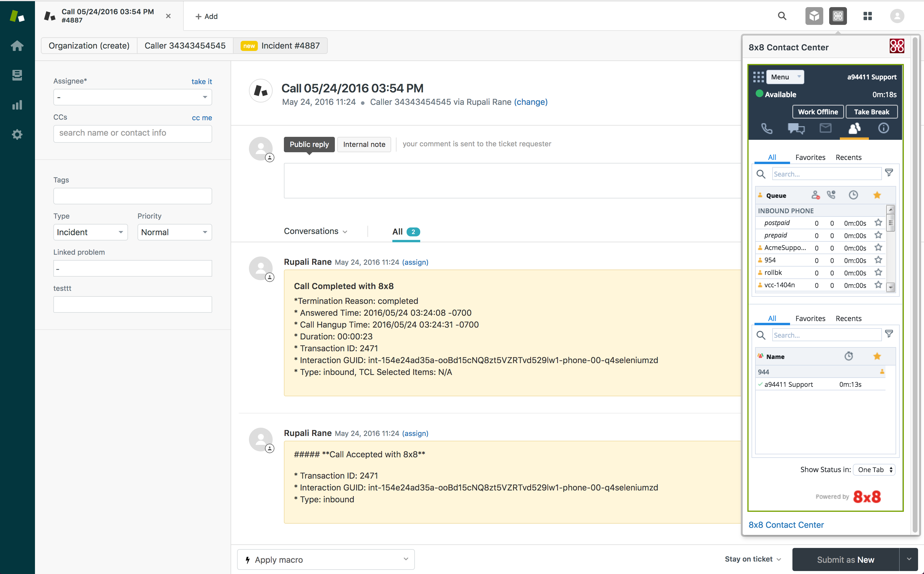
Task: Open the products grid icon in top bar
Action: (867, 16)
